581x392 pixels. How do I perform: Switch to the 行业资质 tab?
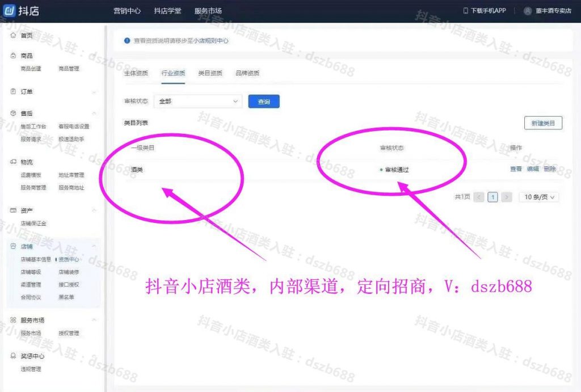[x=173, y=73]
